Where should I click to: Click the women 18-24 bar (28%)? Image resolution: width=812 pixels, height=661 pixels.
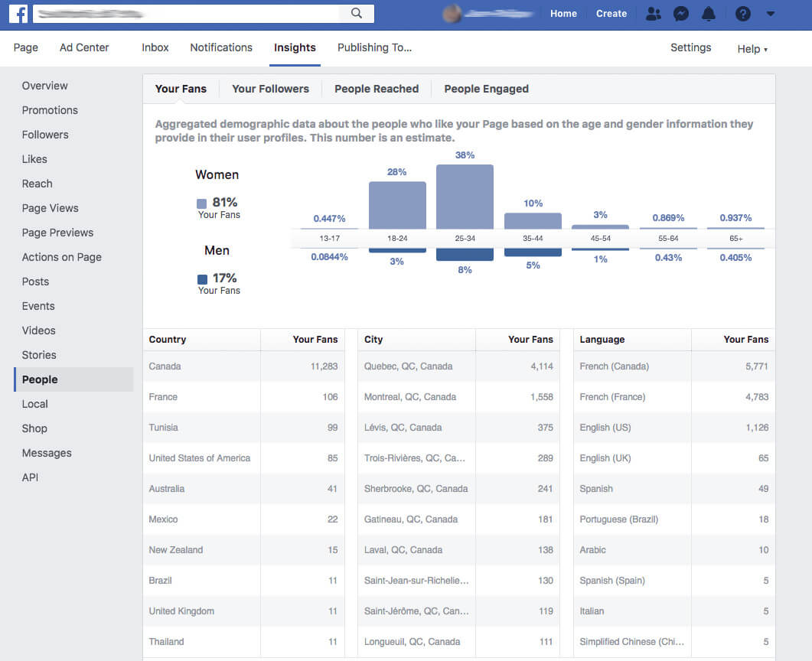397,205
